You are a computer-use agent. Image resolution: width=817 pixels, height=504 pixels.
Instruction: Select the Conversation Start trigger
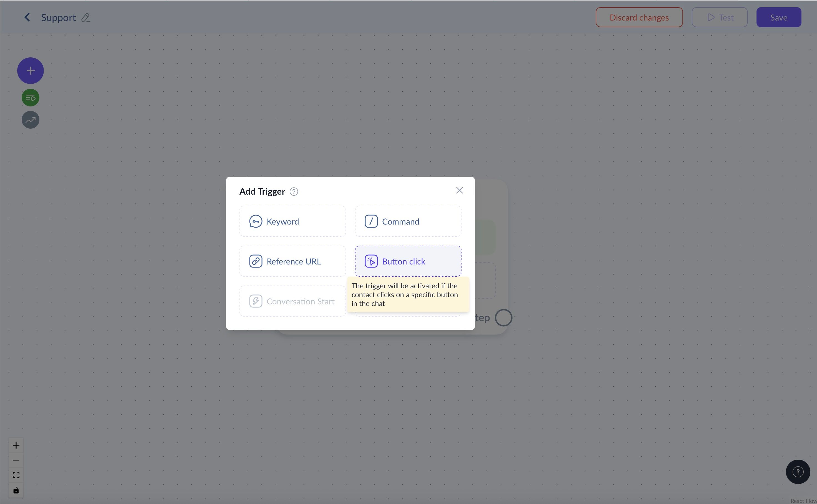(292, 301)
